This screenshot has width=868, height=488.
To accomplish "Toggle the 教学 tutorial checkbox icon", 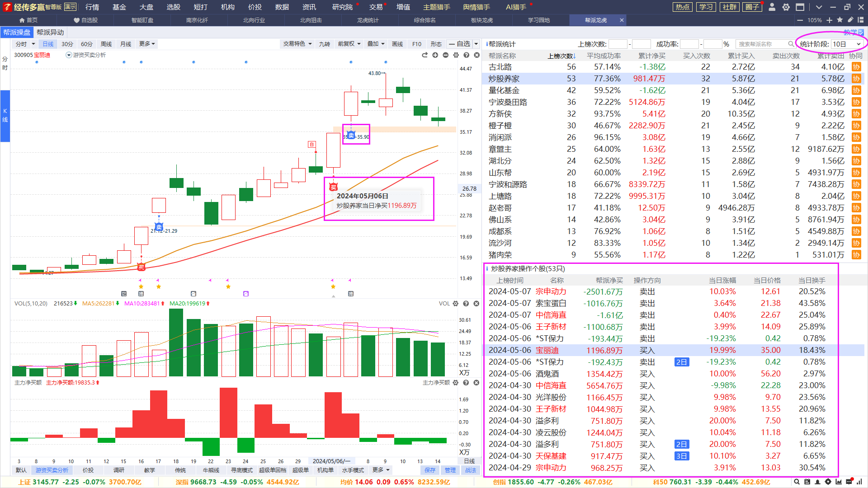I will pos(861,32).
